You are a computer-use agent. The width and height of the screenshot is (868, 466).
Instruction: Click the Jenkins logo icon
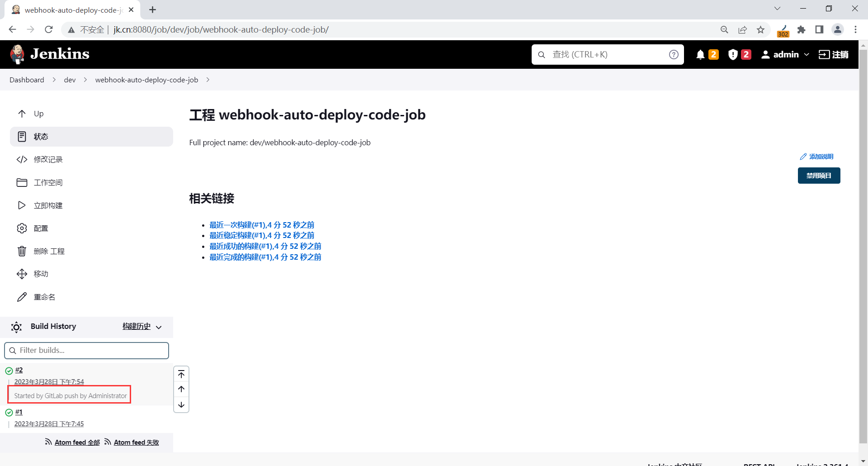(x=17, y=54)
